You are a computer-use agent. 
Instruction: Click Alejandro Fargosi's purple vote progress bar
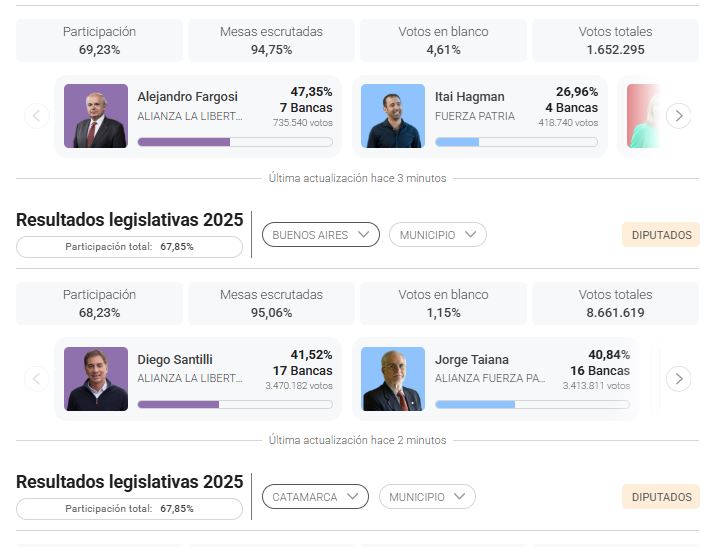click(234, 142)
